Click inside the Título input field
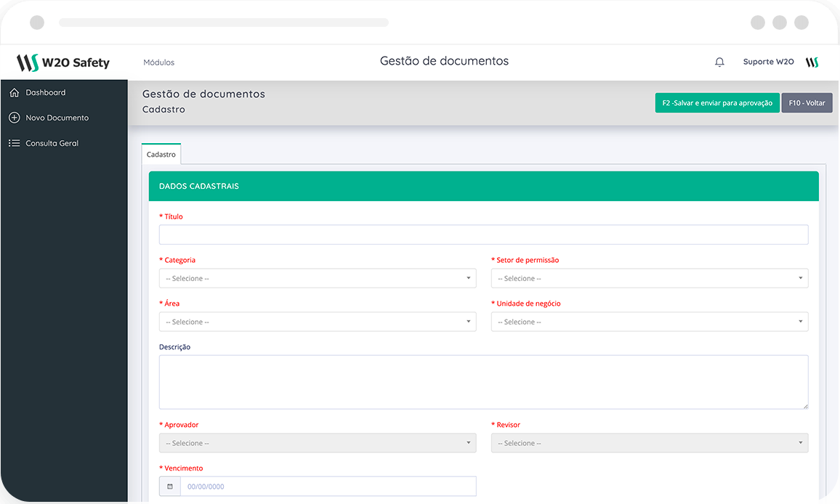Screen dimensions: 840x504 [484, 234]
